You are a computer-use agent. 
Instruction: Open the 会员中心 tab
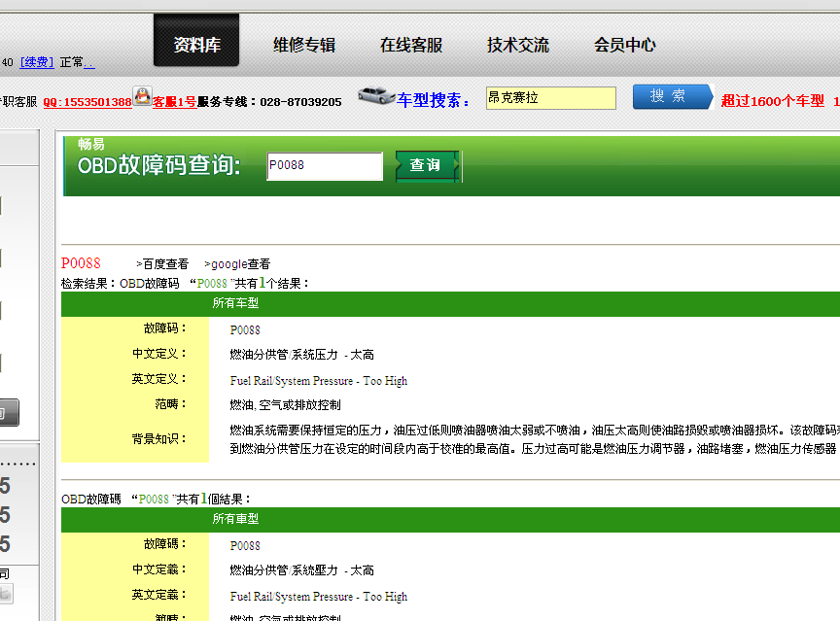(624, 45)
